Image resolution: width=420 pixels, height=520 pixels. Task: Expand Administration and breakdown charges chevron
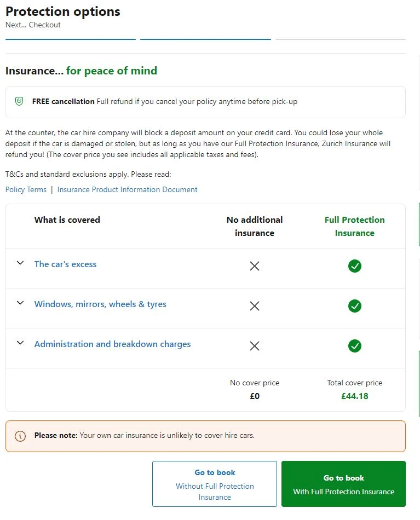(20, 343)
